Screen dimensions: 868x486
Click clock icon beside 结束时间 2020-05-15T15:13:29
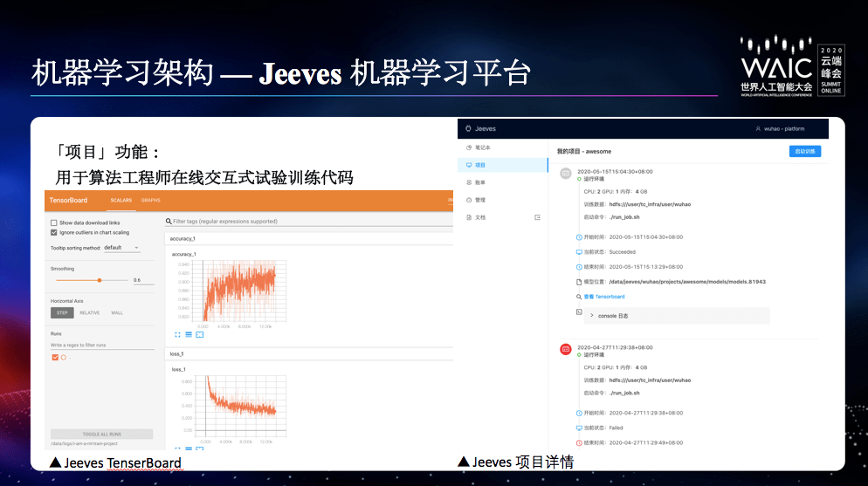pos(579,267)
